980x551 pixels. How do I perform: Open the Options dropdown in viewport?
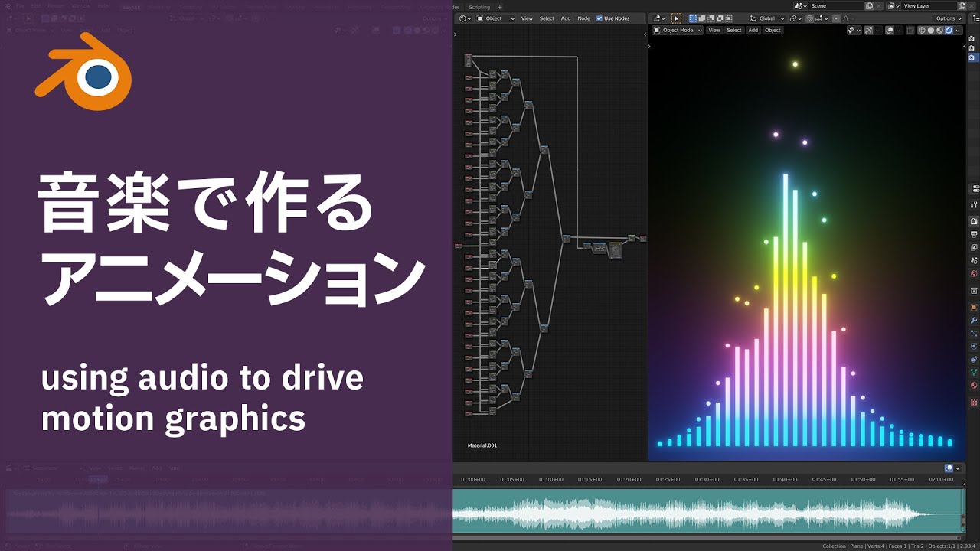coord(949,18)
